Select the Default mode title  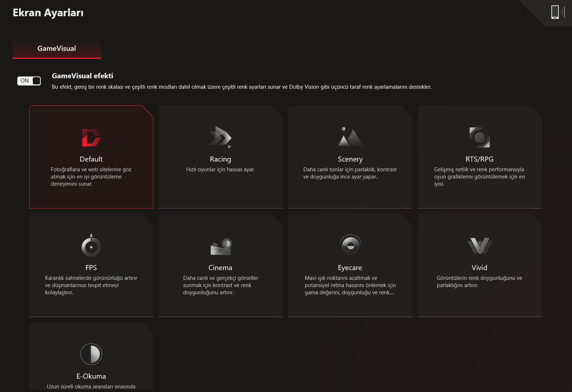pos(91,159)
